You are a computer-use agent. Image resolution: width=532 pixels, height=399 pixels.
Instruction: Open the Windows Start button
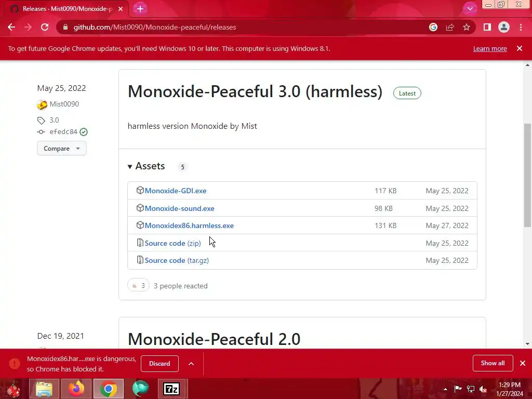(14, 389)
